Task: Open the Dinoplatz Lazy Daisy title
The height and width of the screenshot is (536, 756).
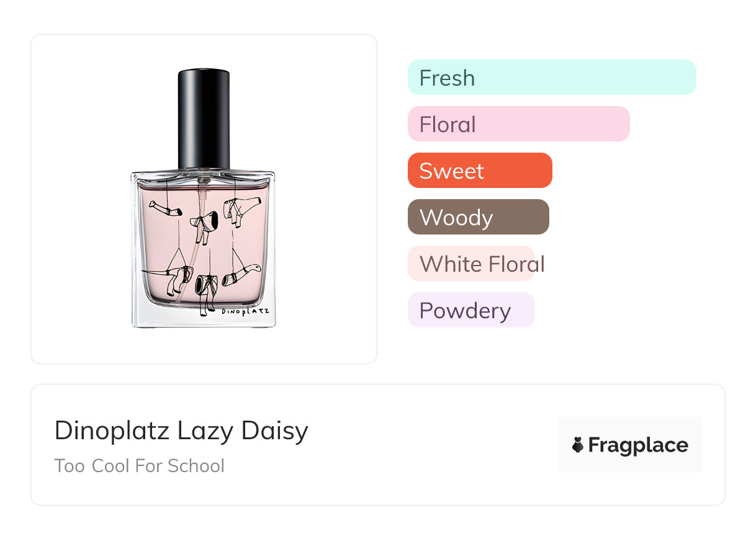Action: coord(181,431)
